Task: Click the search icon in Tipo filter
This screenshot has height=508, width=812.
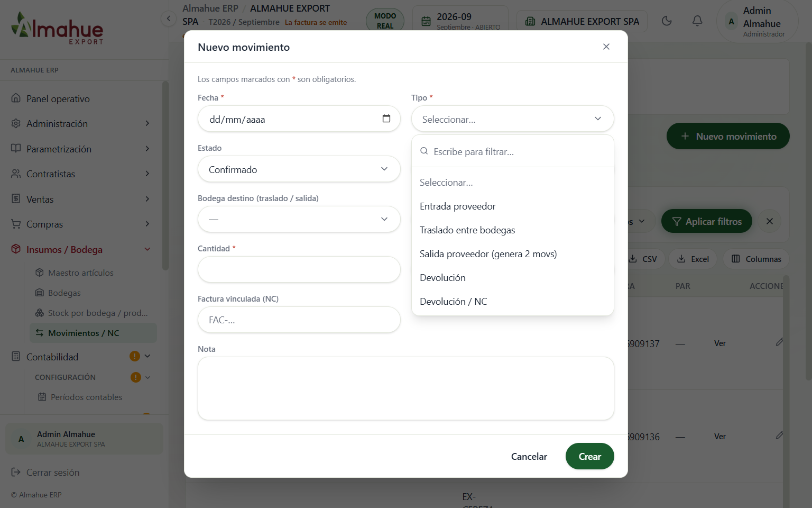Action: (x=424, y=151)
